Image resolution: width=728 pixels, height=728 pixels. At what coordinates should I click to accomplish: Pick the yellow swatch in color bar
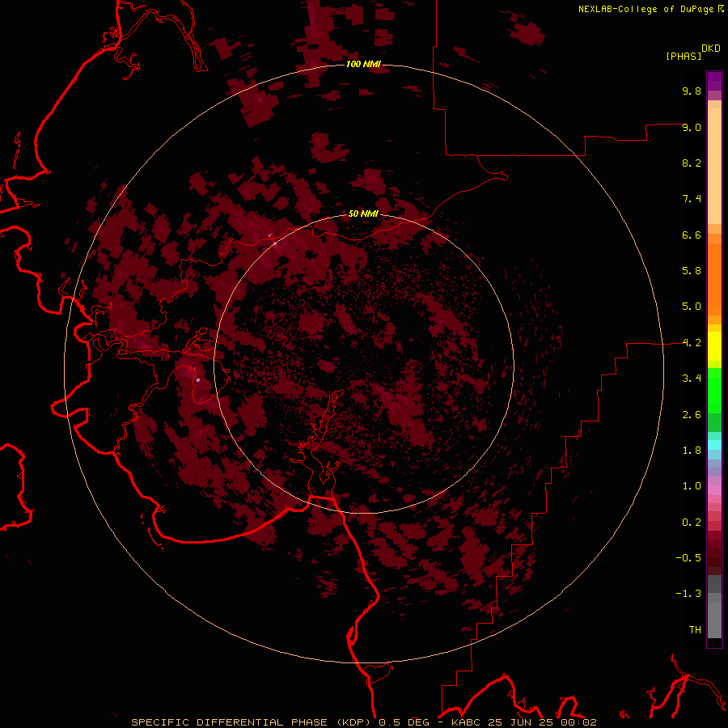point(714,346)
